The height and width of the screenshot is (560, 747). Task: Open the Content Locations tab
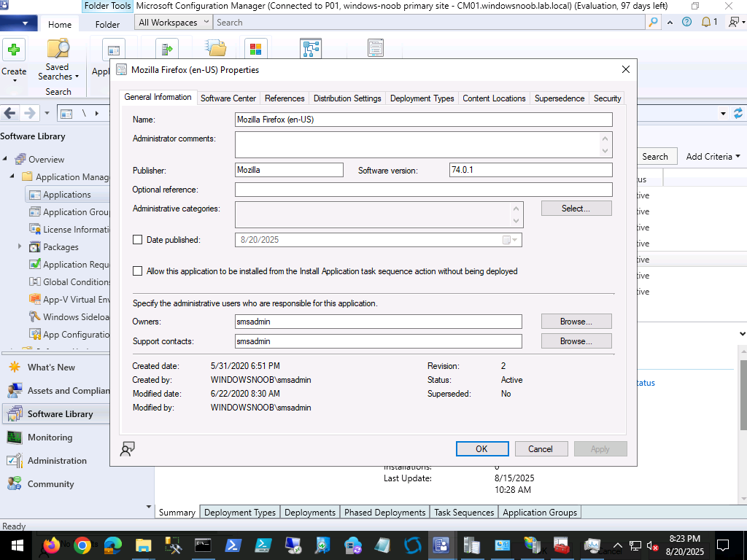(494, 98)
